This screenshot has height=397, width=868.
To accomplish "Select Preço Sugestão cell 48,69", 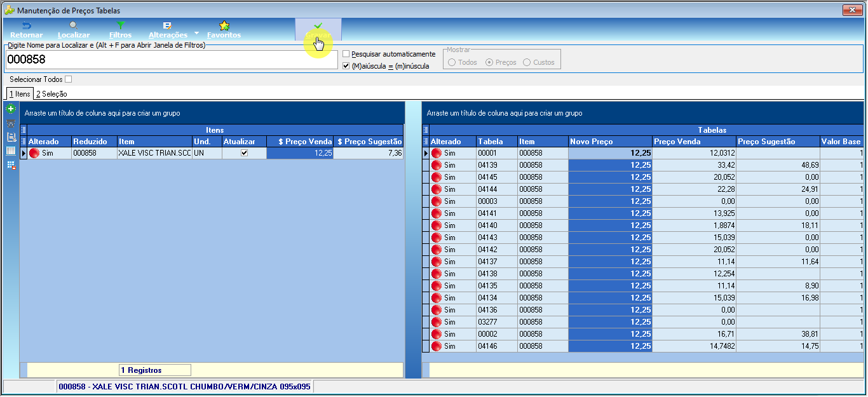I will pos(778,165).
